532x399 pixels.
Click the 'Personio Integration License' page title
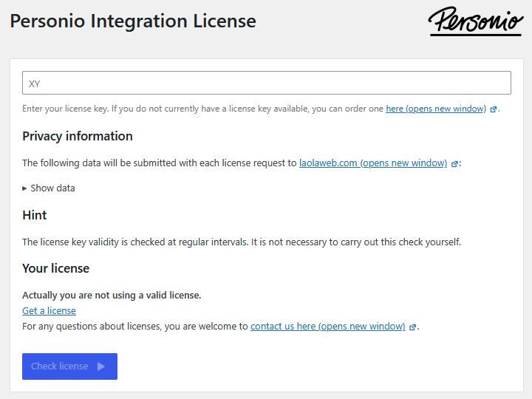133,21
